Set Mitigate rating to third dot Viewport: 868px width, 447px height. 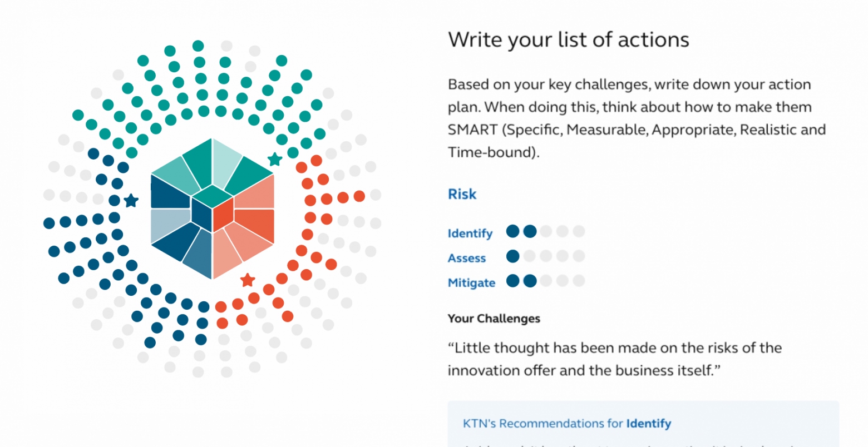point(546,281)
